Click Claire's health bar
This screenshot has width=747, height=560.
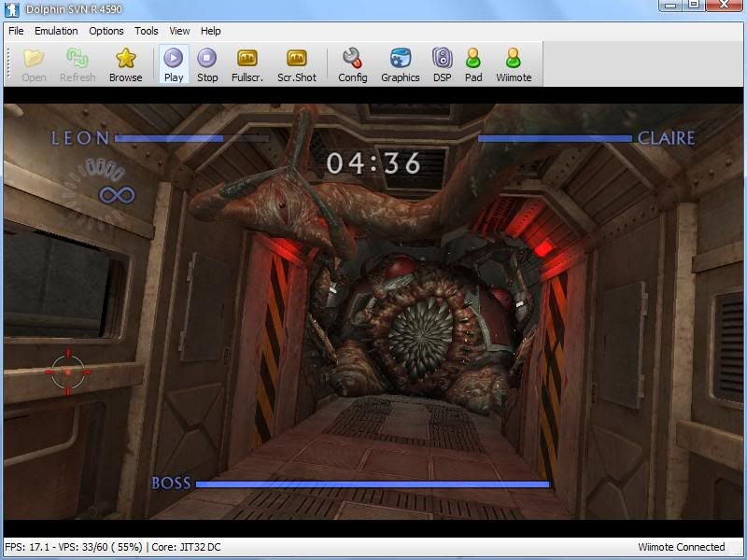[555, 138]
